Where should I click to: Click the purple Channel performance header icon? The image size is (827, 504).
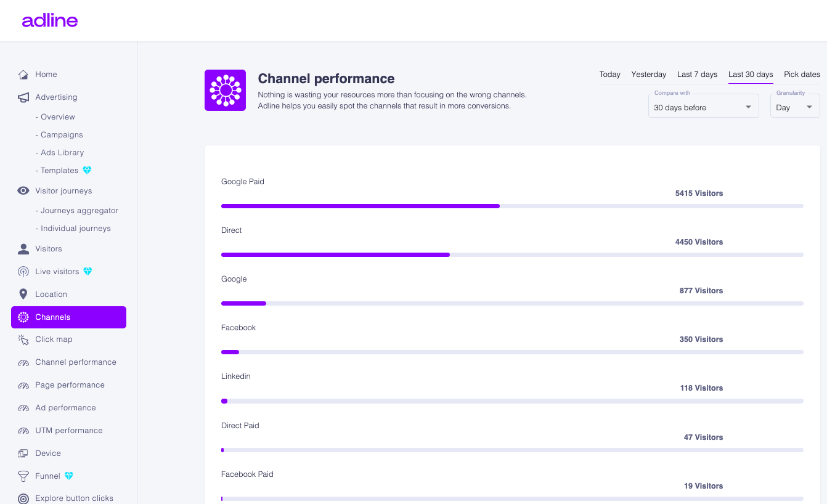point(226,90)
